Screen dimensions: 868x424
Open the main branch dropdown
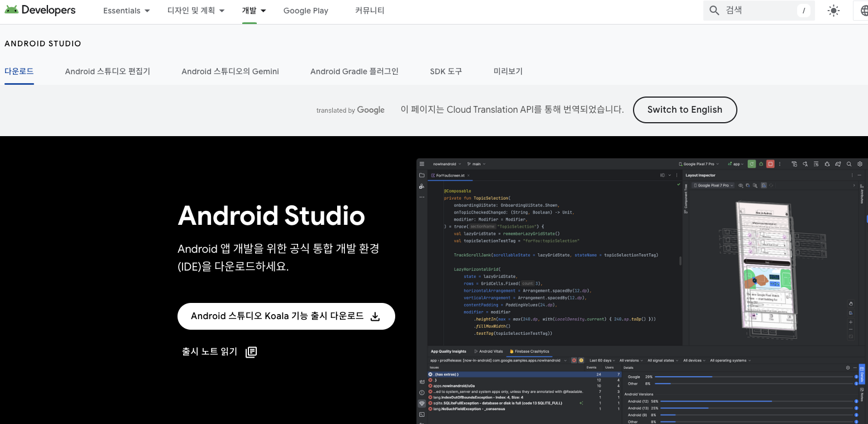point(476,164)
